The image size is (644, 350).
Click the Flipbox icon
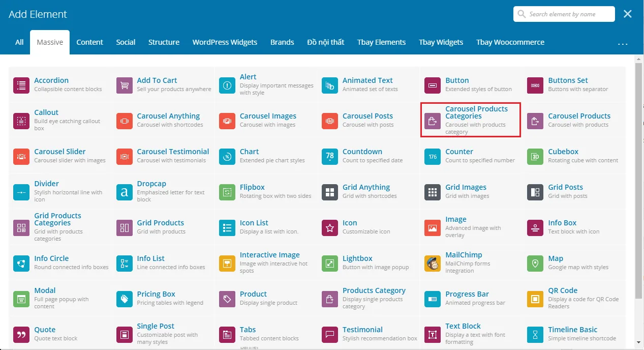(227, 192)
